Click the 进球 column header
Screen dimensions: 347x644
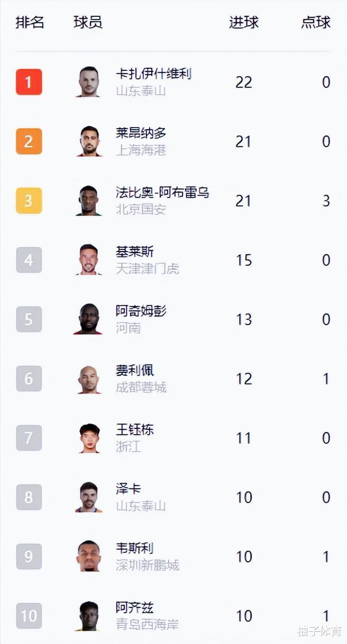click(x=244, y=22)
